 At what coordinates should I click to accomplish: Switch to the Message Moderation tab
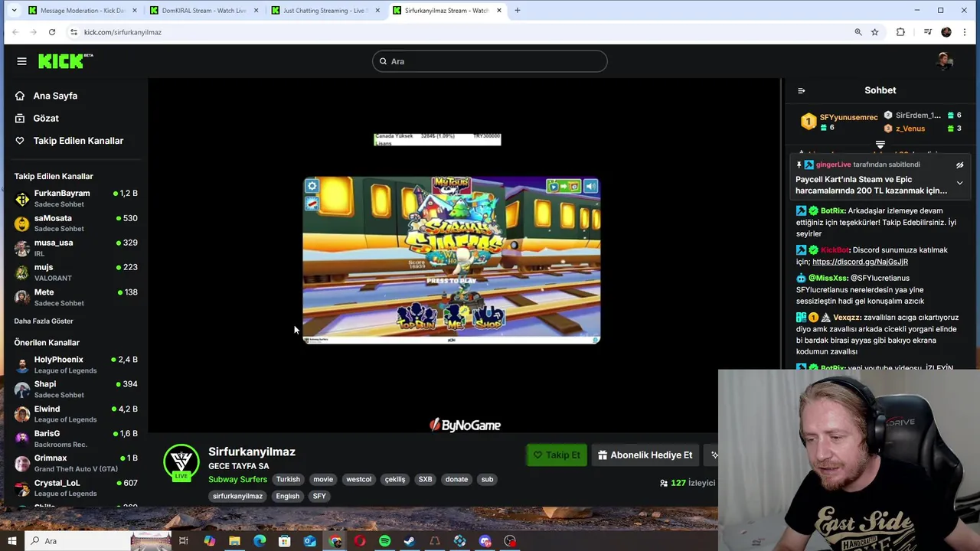[x=83, y=11]
